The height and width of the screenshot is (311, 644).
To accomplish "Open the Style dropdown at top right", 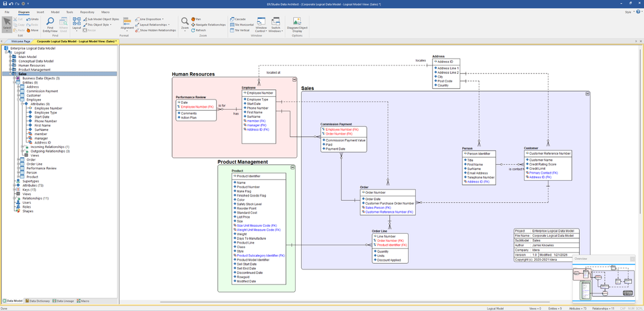I will coord(629,13).
